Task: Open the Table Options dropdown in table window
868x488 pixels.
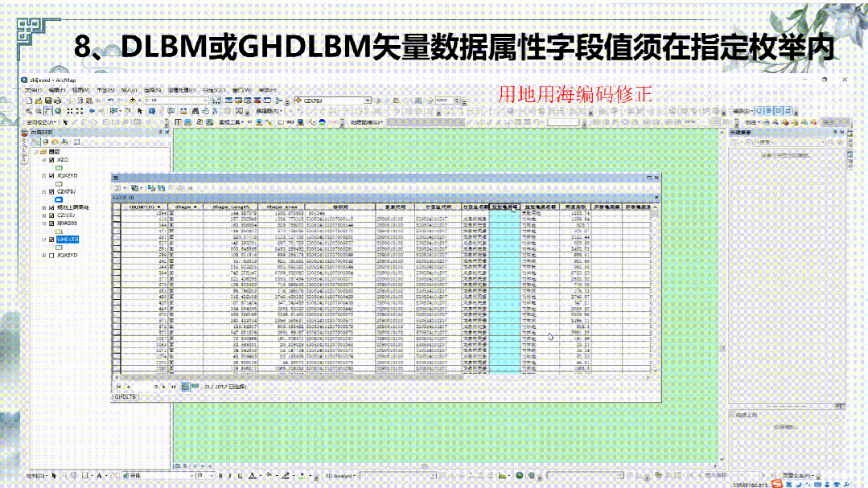Action: click(120, 188)
